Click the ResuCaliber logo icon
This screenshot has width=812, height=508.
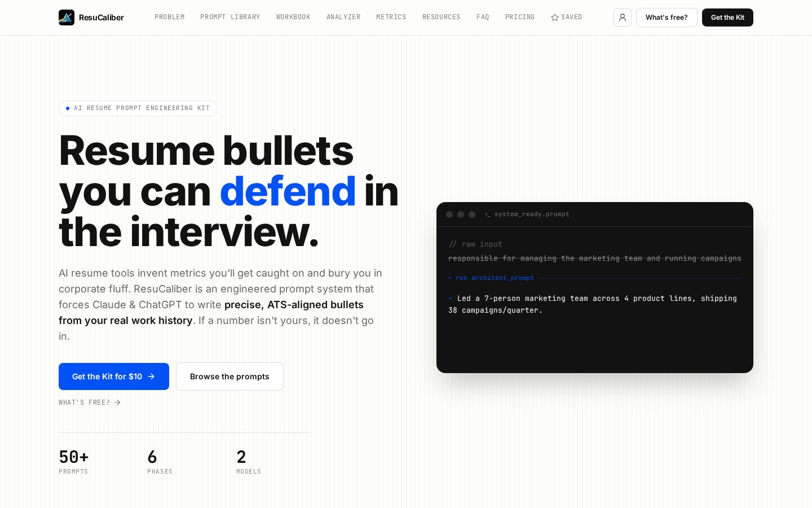click(67, 17)
